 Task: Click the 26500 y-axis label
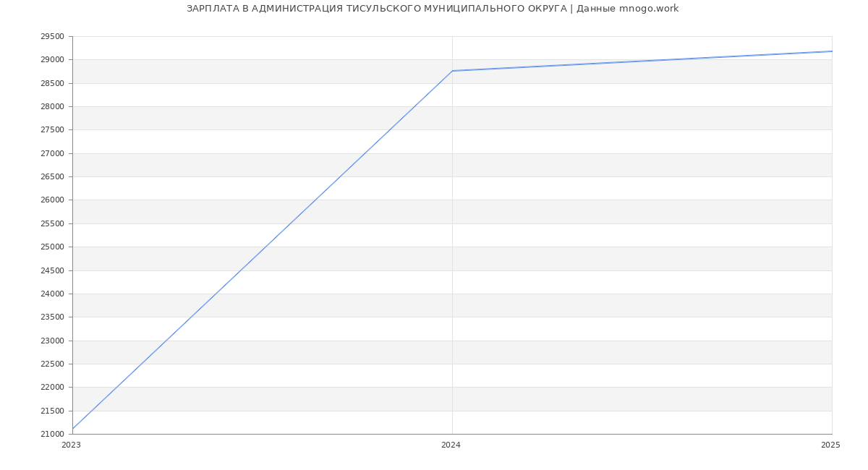pyautogui.click(x=52, y=177)
